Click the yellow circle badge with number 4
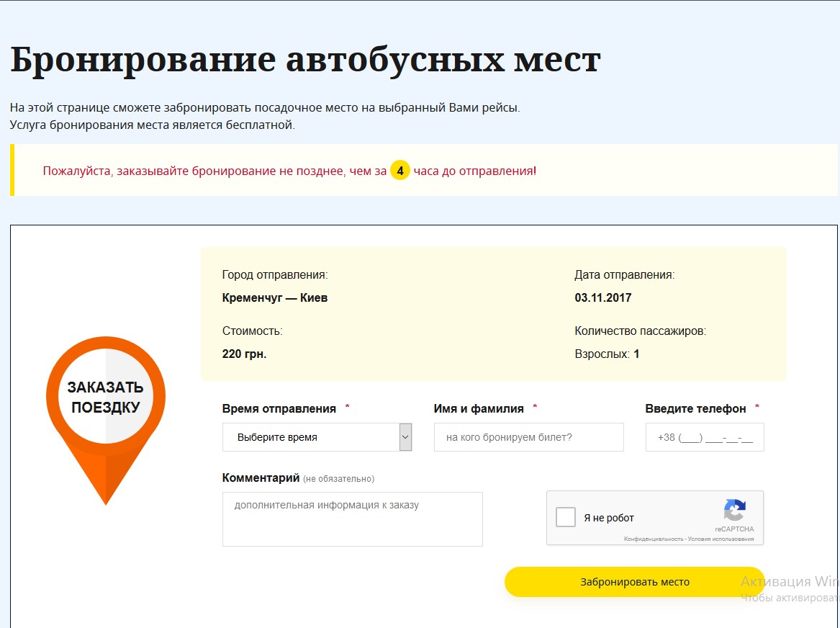The image size is (840, 628). tap(400, 171)
